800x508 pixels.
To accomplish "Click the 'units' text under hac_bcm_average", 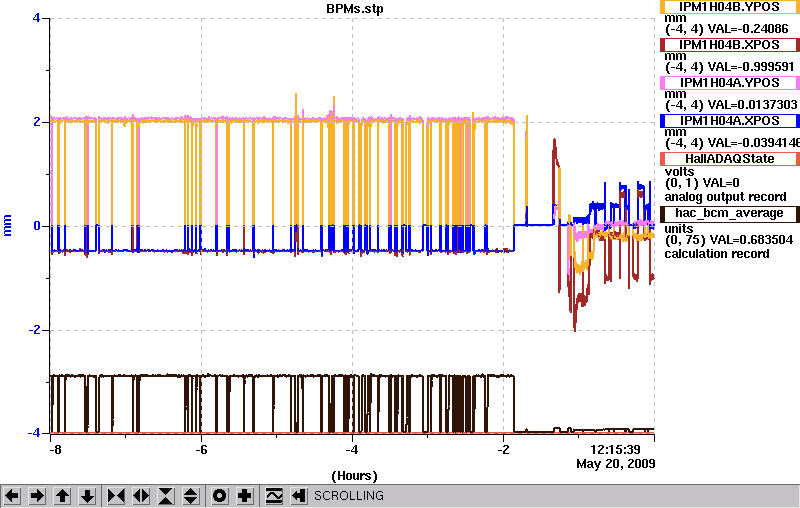I will [x=679, y=228].
